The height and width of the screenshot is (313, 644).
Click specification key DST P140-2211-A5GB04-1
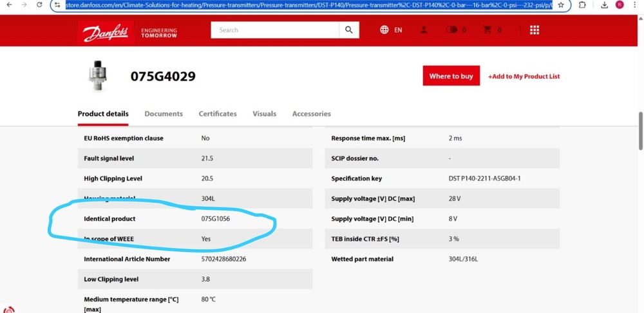tap(485, 178)
